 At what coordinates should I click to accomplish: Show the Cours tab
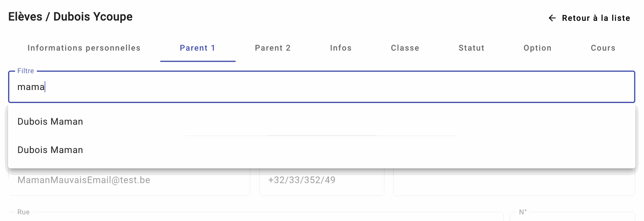pyautogui.click(x=603, y=48)
